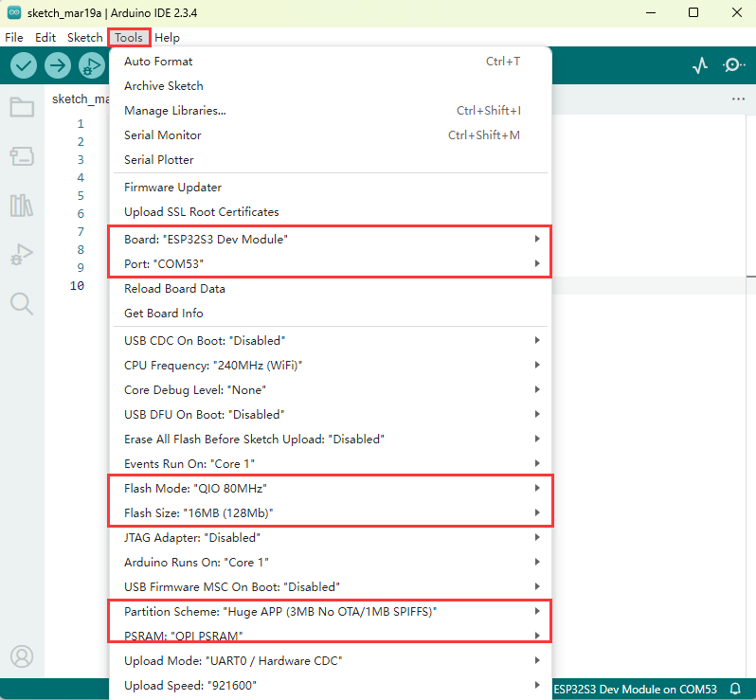Click the notification bell in status bar
This screenshot has width=756, height=700.
735,689
